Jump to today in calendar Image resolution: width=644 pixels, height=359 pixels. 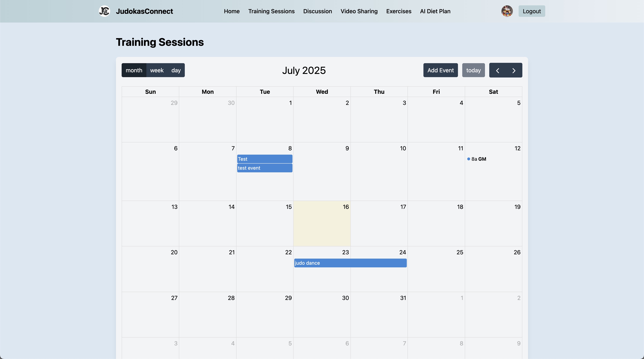click(473, 70)
